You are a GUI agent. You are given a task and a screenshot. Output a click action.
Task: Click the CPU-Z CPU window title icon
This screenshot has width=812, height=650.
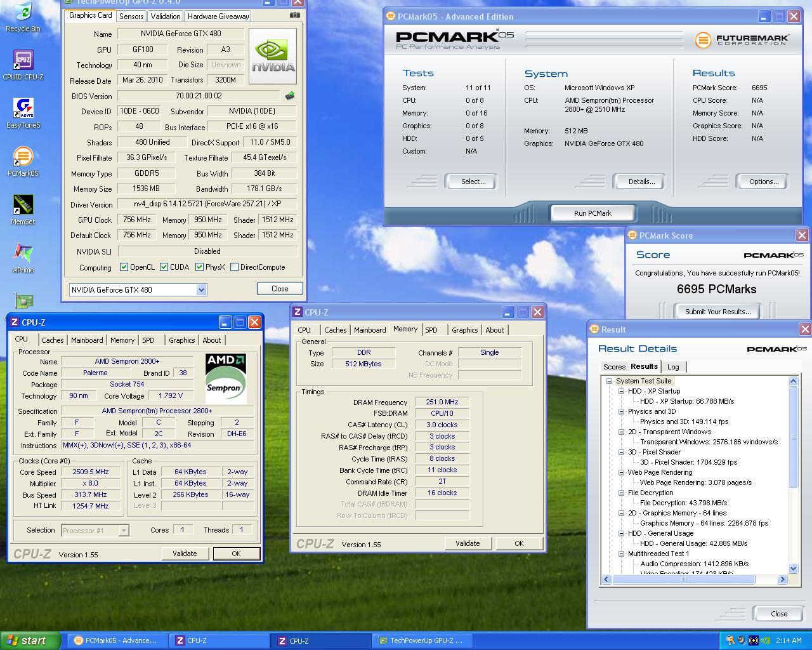coord(14,322)
